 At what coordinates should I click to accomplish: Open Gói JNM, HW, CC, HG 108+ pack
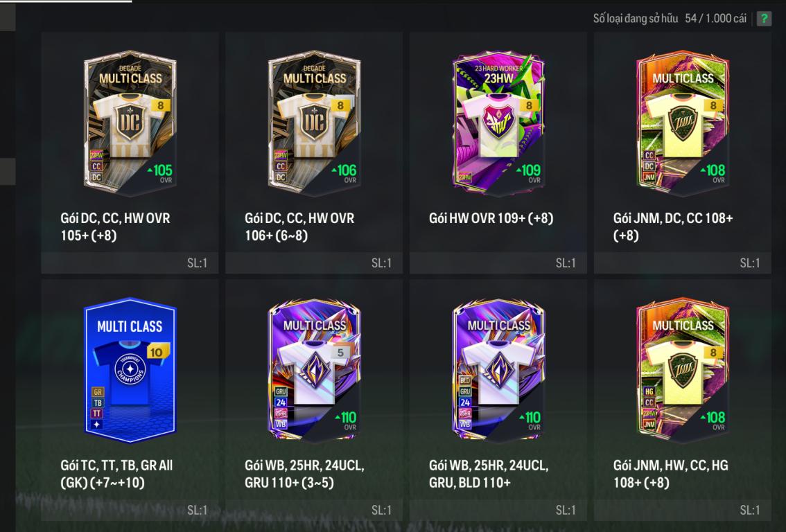tap(671, 474)
